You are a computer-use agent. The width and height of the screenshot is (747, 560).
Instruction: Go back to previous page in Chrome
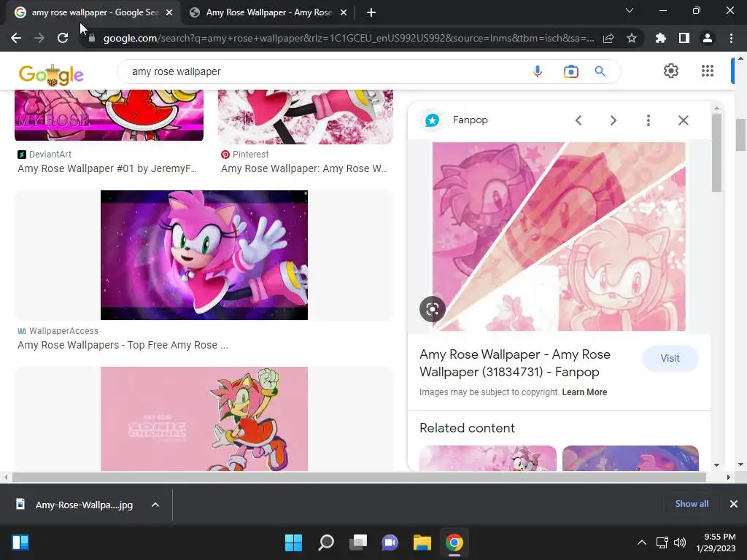pos(16,38)
